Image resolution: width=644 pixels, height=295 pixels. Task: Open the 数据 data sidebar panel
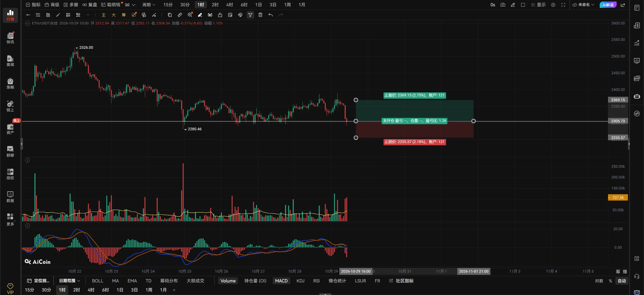(x=10, y=196)
